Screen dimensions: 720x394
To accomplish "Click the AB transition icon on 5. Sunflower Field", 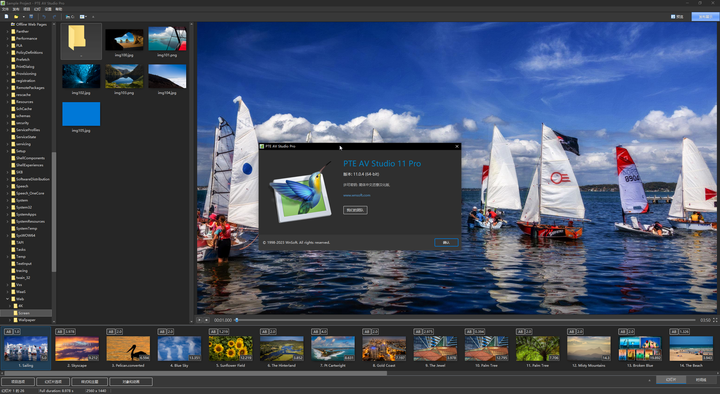I will [213, 331].
